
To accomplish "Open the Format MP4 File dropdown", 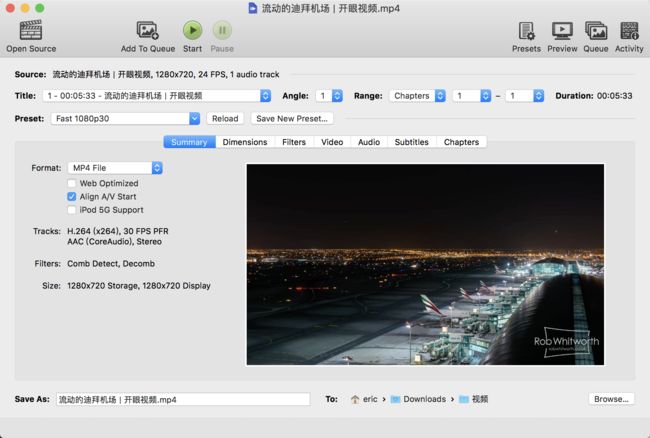I will [115, 168].
